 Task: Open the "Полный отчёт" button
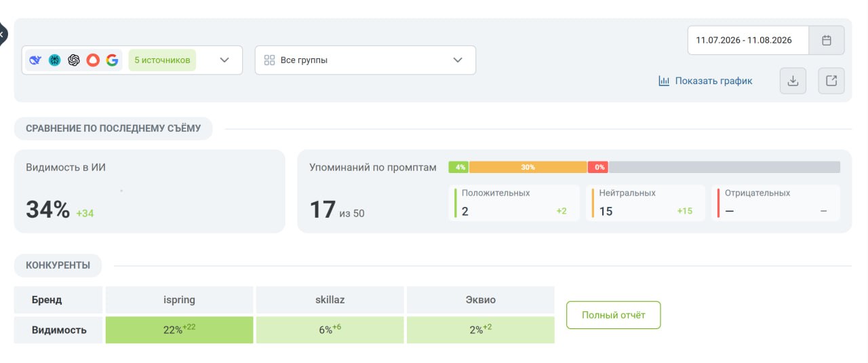614,315
